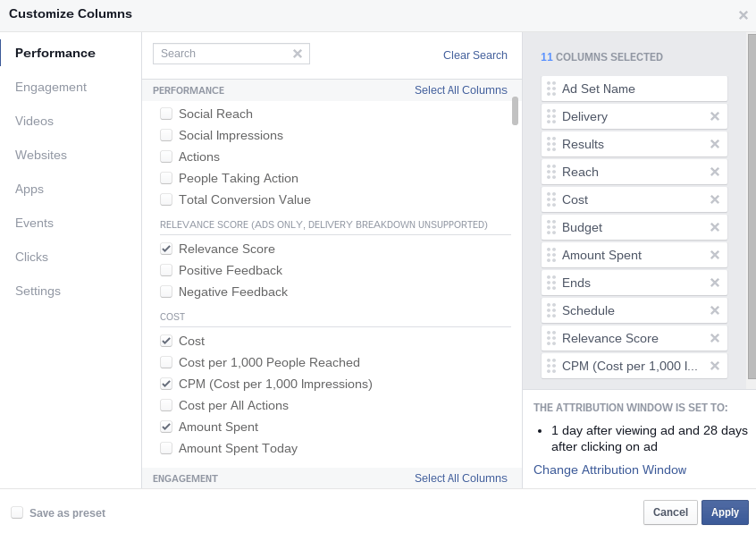Image resolution: width=756 pixels, height=533 pixels.
Task: Clear the search field using X icon
Action: click(298, 54)
